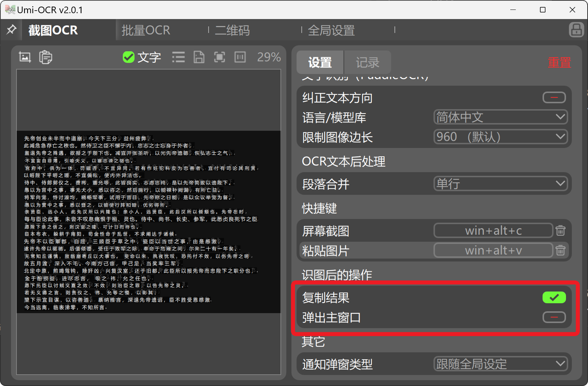Click the 段落合并 label

[x=326, y=184]
